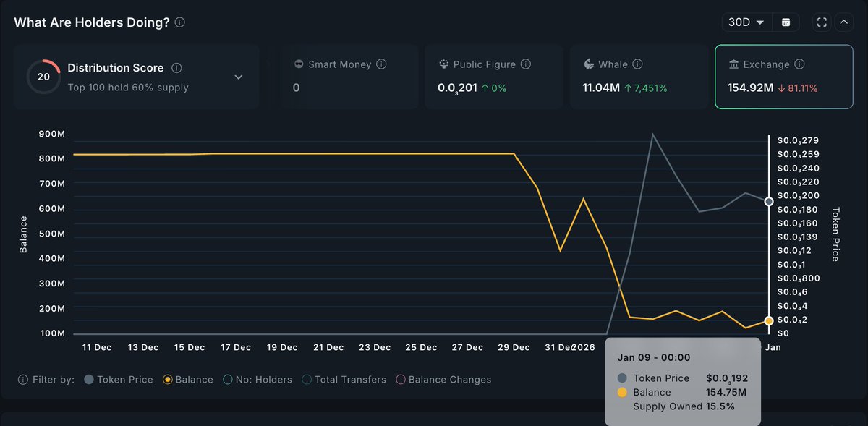This screenshot has width=868, height=426.
Task: Open the info tooltip beside What Are Holders Doing
Action: [x=179, y=22]
